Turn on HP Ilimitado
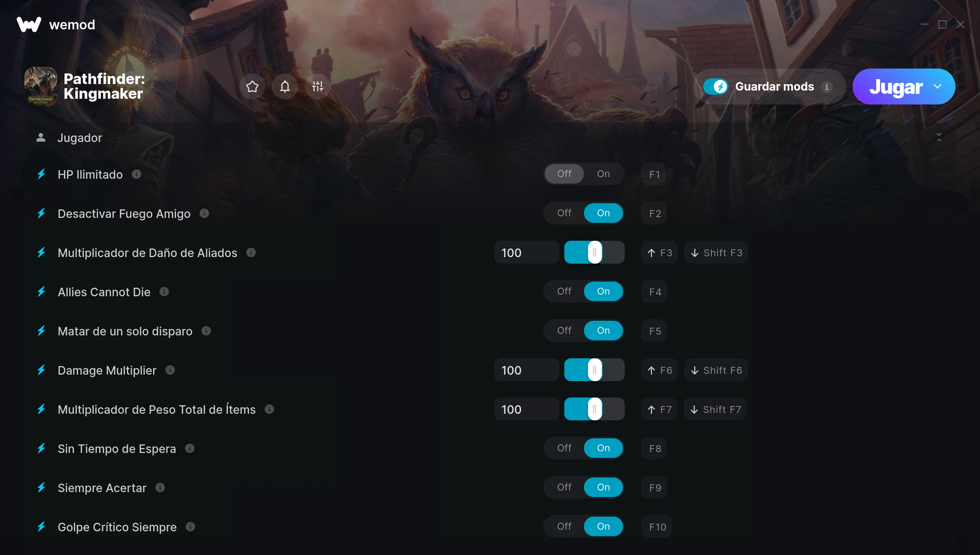The height and width of the screenshot is (555, 980). (604, 174)
